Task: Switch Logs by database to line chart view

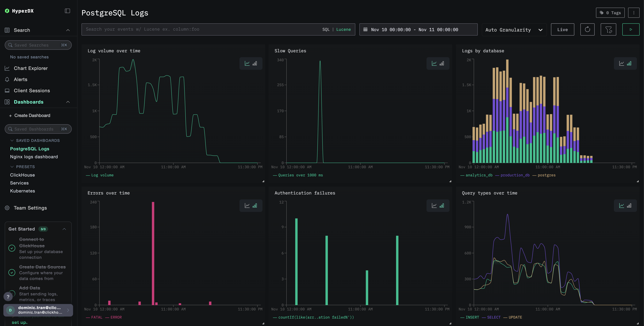Action: pyautogui.click(x=622, y=63)
